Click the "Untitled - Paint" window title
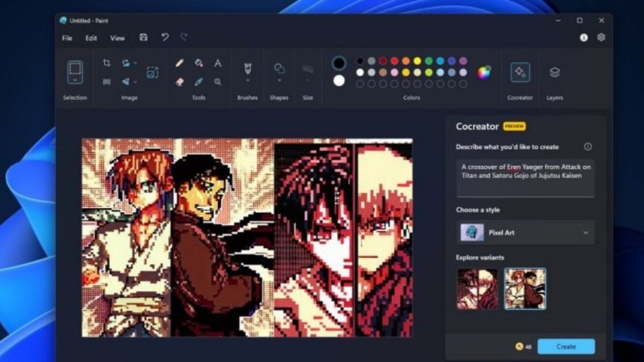Screen dimensions: 644x362 89,20
